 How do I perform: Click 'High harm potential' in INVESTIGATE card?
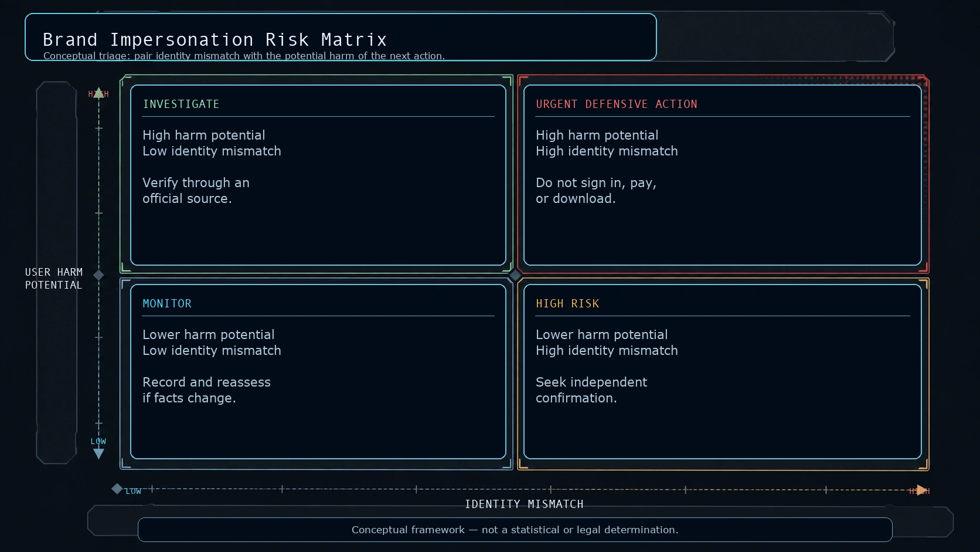pos(203,136)
